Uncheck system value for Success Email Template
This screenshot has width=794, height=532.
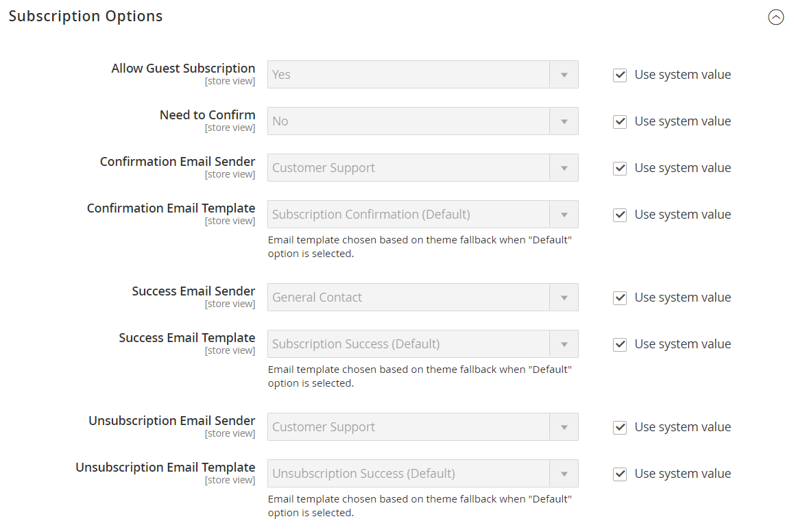[620, 344]
